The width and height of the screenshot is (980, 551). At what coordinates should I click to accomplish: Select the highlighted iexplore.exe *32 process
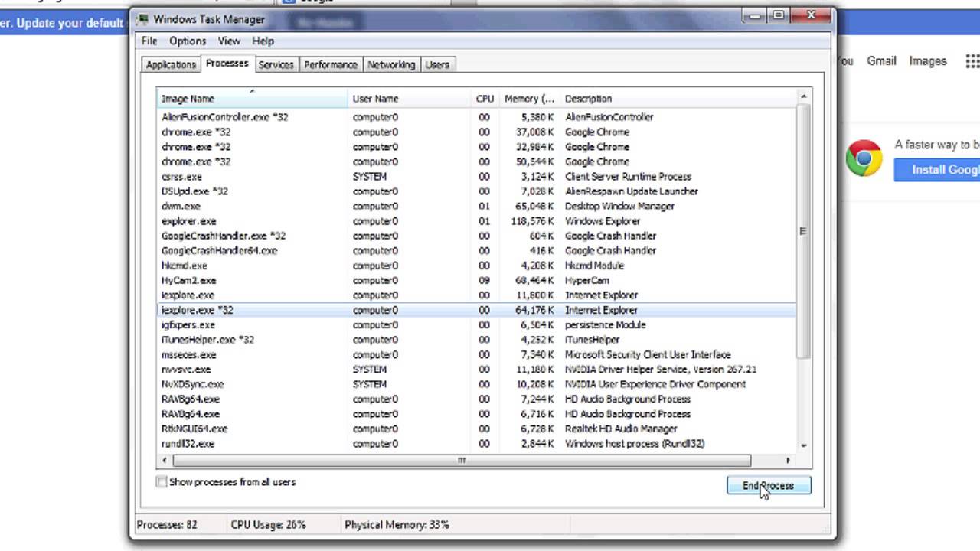[476, 310]
